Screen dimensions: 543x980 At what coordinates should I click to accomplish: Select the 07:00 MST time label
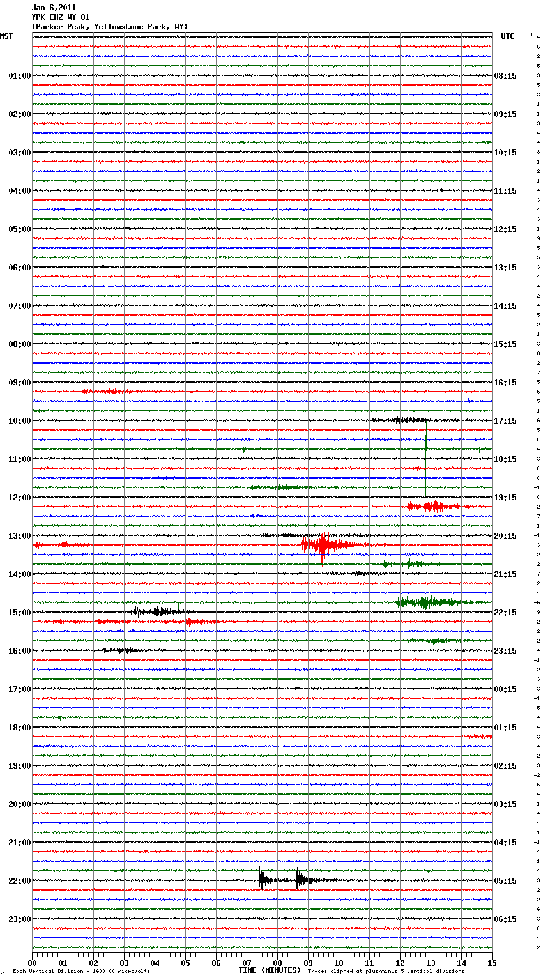click(19, 306)
